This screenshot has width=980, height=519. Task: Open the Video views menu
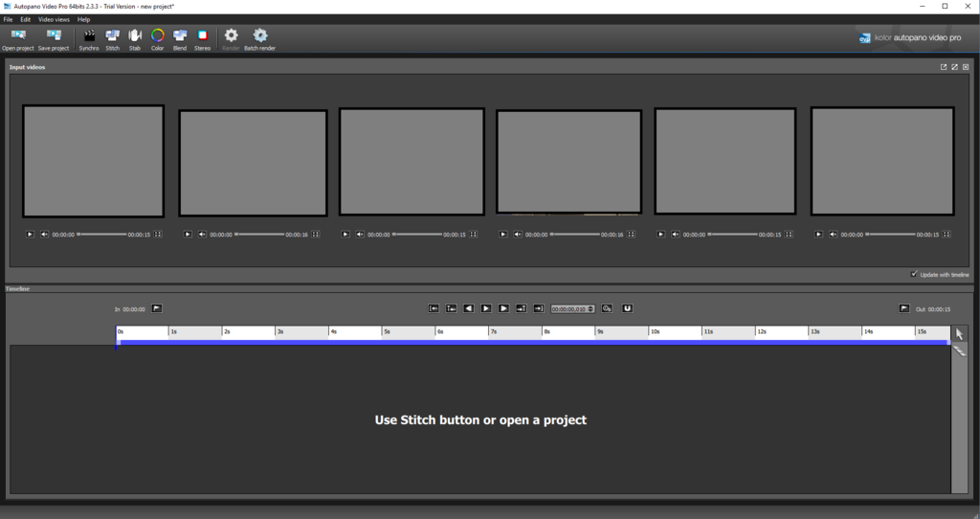point(54,19)
